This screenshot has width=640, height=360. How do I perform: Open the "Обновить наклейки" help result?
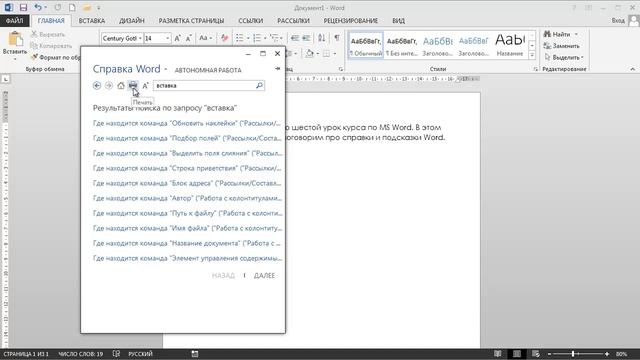click(187, 123)
